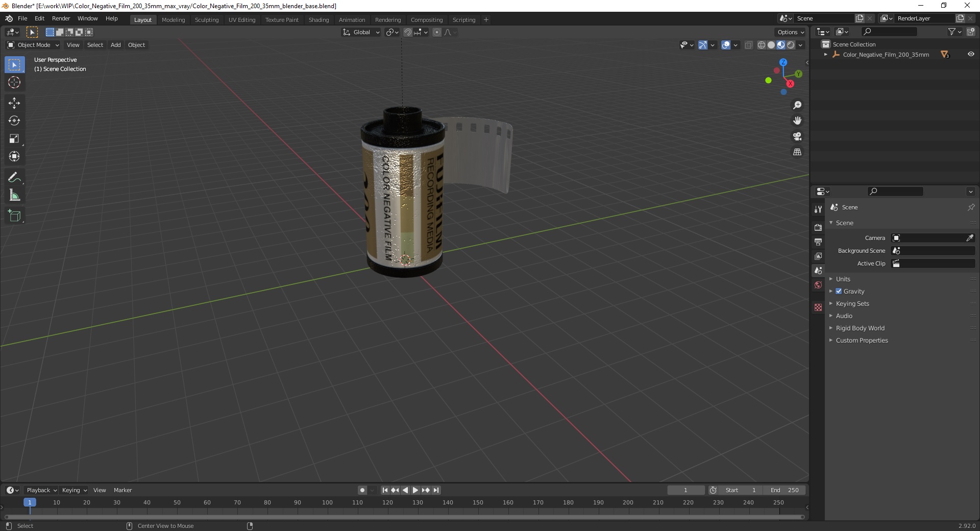Switch orthographic/perspective grid icon
The height and width of the screenshot is (531, 980).
[797, 152]
